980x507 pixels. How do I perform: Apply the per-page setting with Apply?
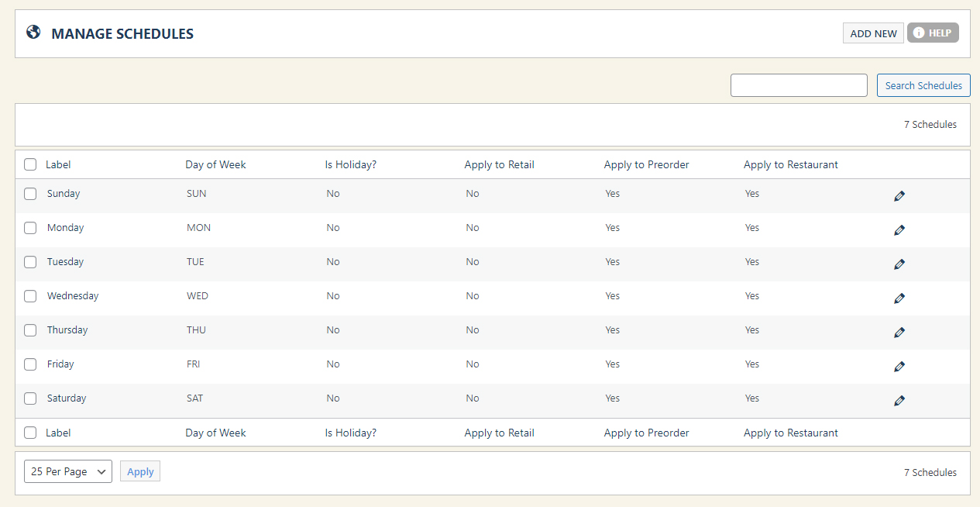(x=140, y=471)
